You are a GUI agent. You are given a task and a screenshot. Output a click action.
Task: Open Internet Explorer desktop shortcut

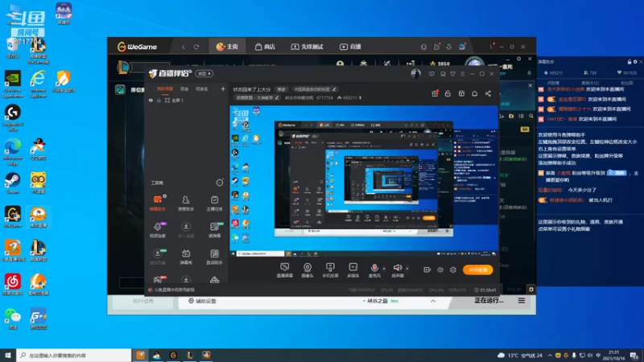pos(38,84)
